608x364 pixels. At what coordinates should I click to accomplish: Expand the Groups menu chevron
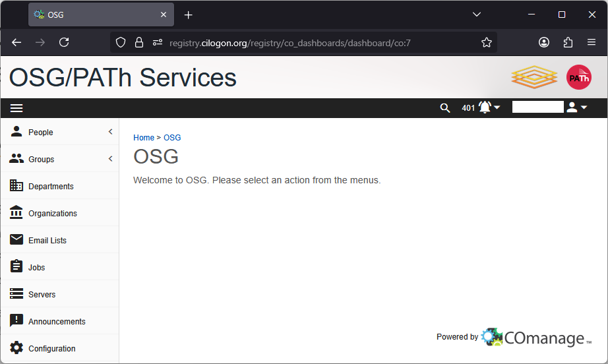[x=111, y=159]
